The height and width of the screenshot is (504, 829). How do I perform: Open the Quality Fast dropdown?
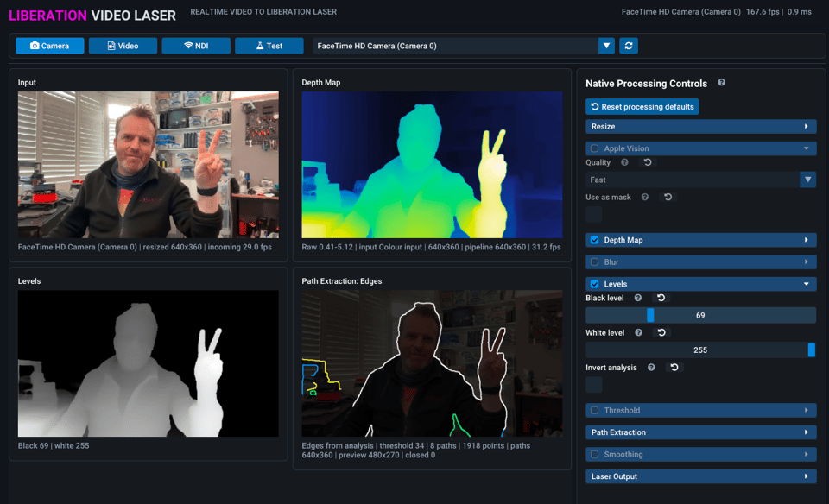pyautogui.click(x=700, y=180)
